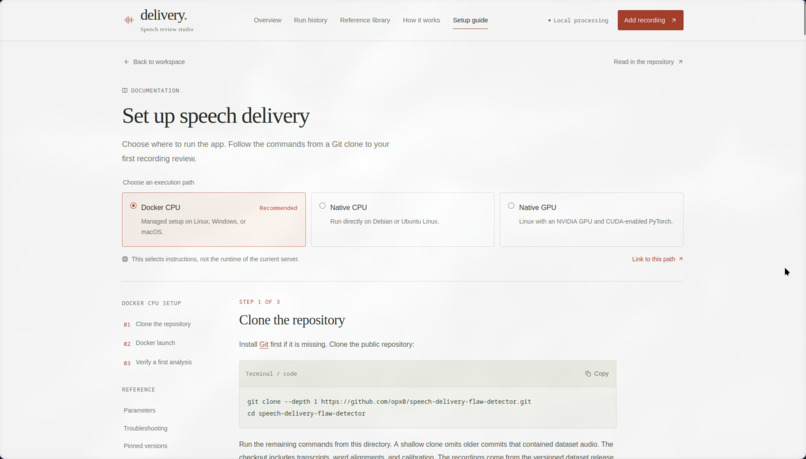Click the 'cd speech-delivery-flaw-detector' command line

pyautogui.click(x=306, y=413)
